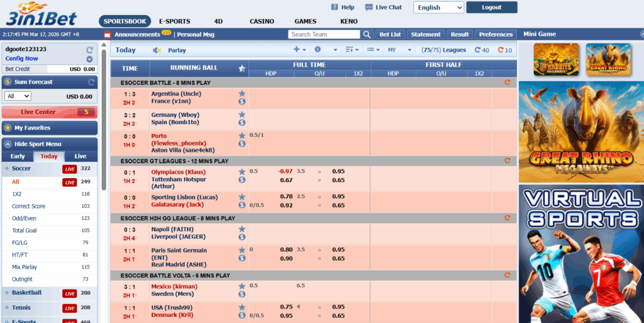The width and height of the screenshot is (644, 323).
Task: Favorite the Argentina vs France match
Action: [241, 93]
